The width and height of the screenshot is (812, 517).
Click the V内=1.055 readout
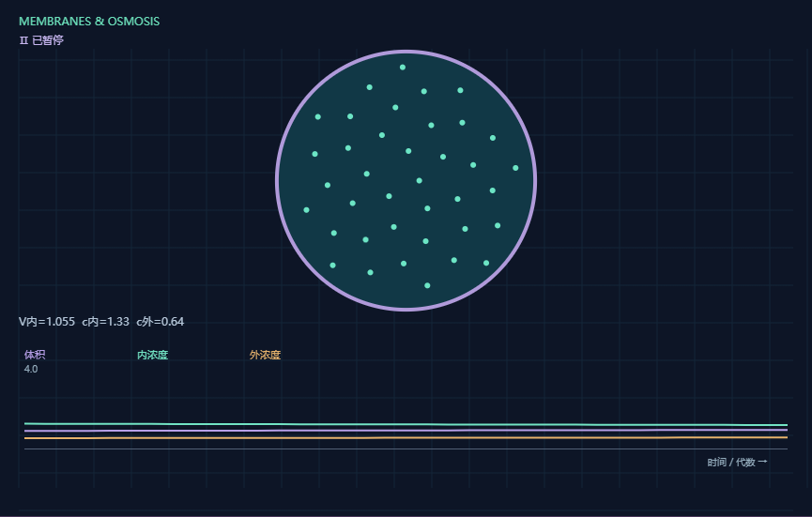point(47,322)
